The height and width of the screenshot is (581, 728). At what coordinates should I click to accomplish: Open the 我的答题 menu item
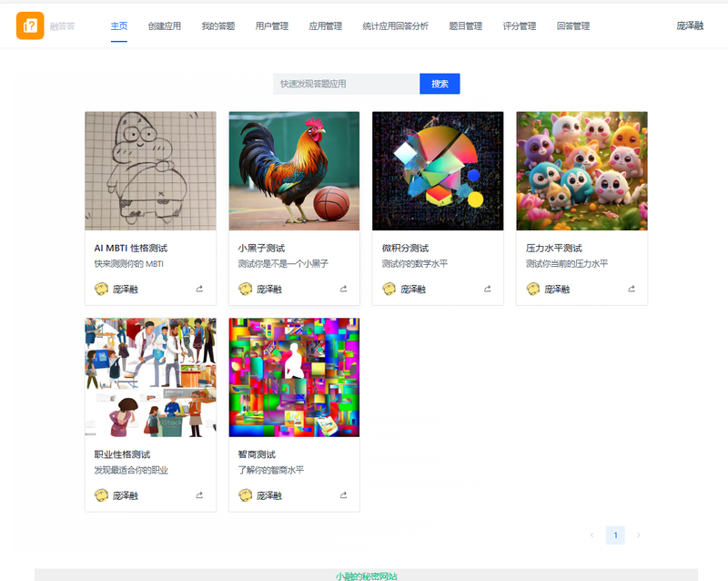[218, 26]
